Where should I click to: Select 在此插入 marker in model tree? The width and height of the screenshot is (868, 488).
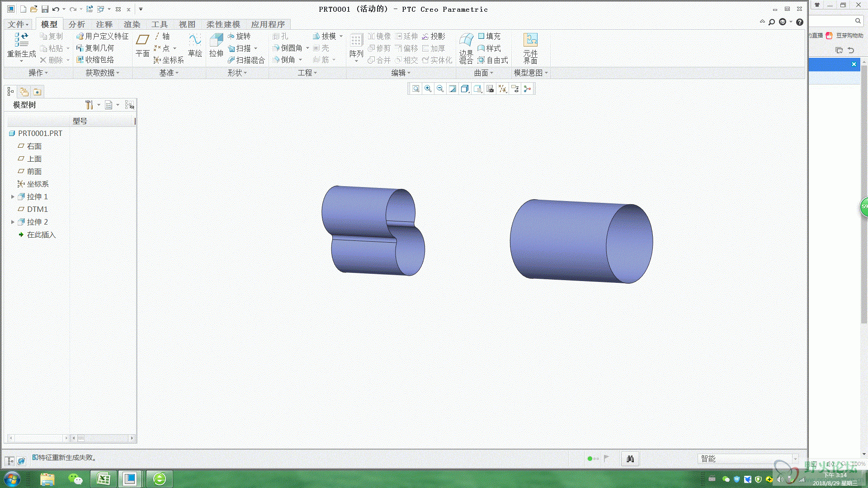37,235
